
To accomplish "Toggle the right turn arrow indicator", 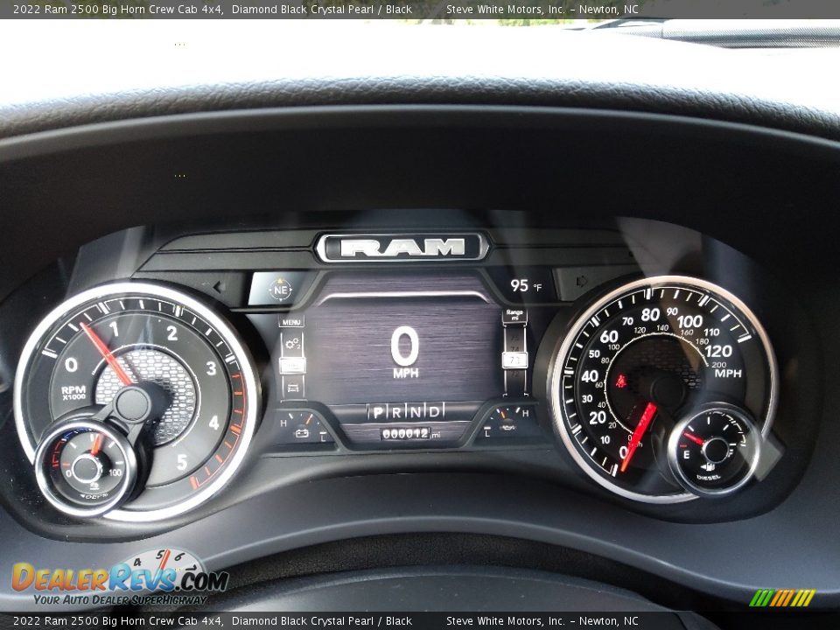I will click(x=579, y=280).
